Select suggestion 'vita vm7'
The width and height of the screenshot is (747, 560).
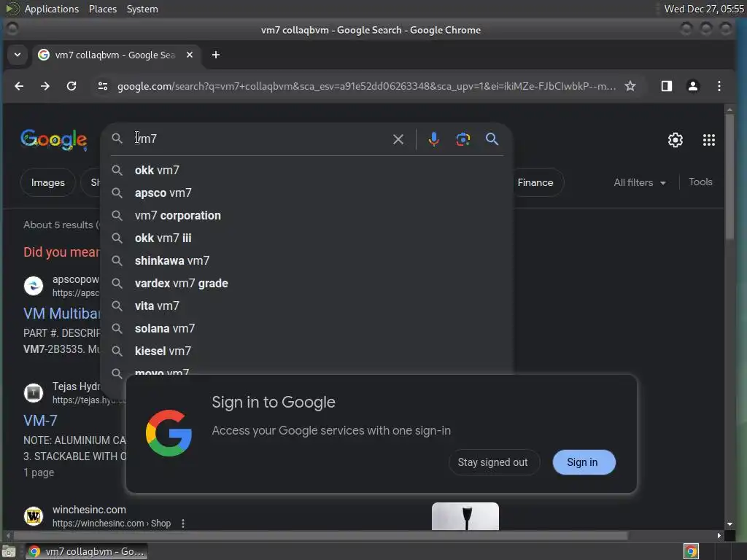coord(307,306)
